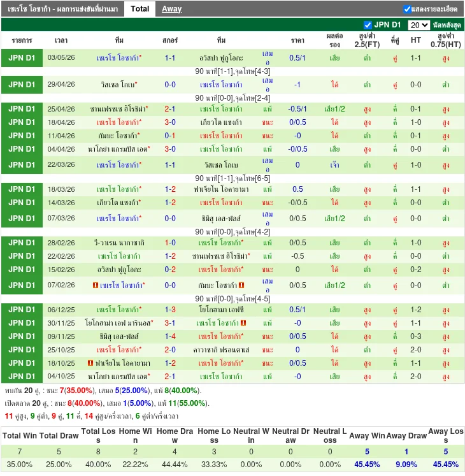Click red card icon next to กัมบะ โอซาก้า away

(241, 285)
